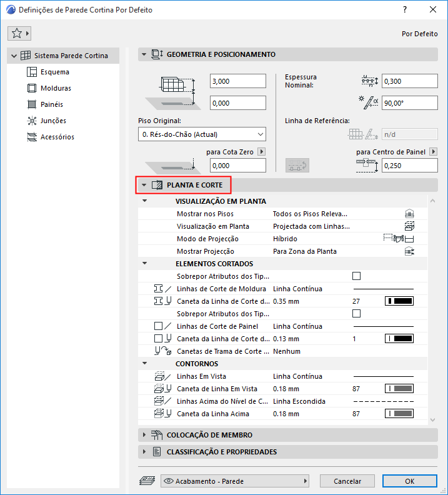The width and height of the screenshot is (448, 495).
Task: Click the offset to panel center icon
Action: (367, 166)
